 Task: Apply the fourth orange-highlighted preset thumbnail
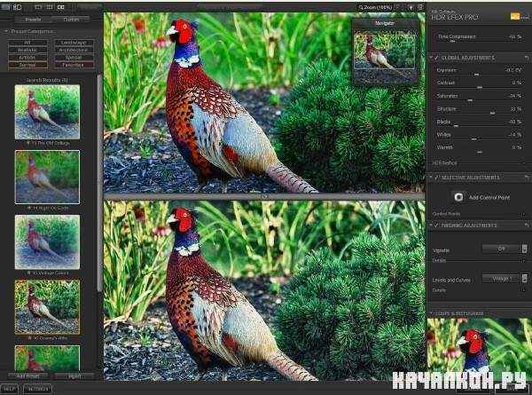tap(47, 307)
